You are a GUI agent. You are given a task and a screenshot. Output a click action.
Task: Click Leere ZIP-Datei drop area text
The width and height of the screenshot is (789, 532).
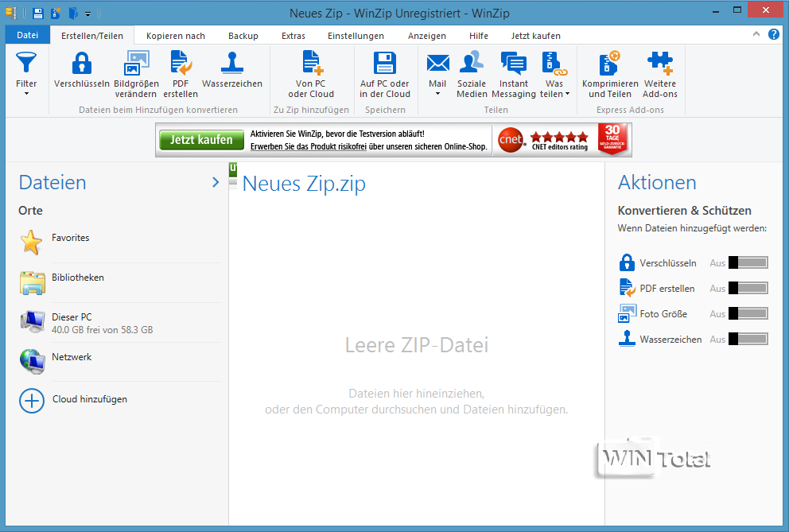tap(417, 345)
